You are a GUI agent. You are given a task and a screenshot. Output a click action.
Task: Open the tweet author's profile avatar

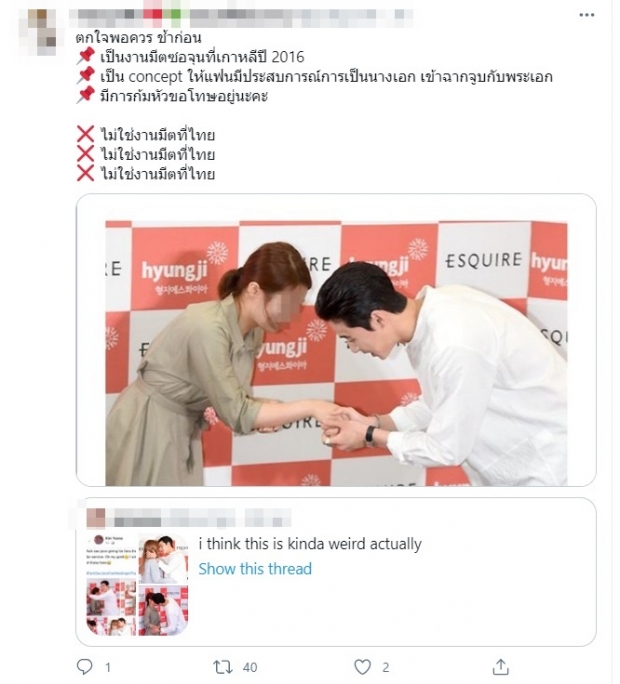click(42, 32)
